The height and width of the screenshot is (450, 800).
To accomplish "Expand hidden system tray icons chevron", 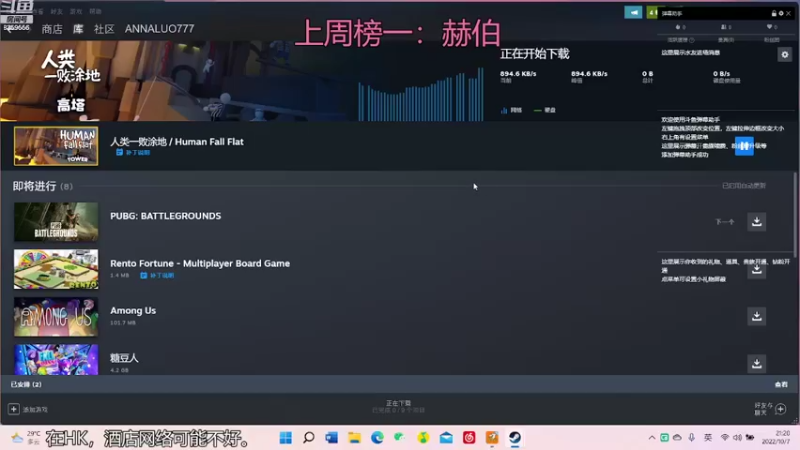I will click(x=652, y=437).
